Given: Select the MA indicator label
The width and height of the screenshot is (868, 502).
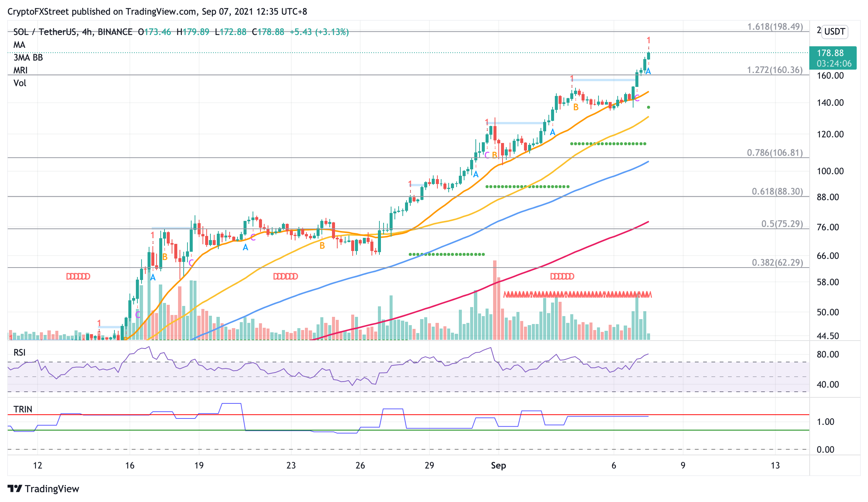Looking at the screenshot, I should [x=20, y=45].
